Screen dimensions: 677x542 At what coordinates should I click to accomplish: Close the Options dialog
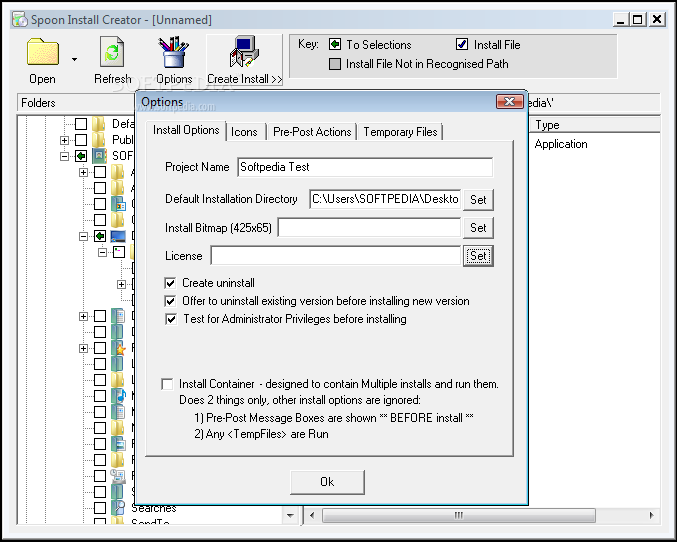click(x=509, y=102)
